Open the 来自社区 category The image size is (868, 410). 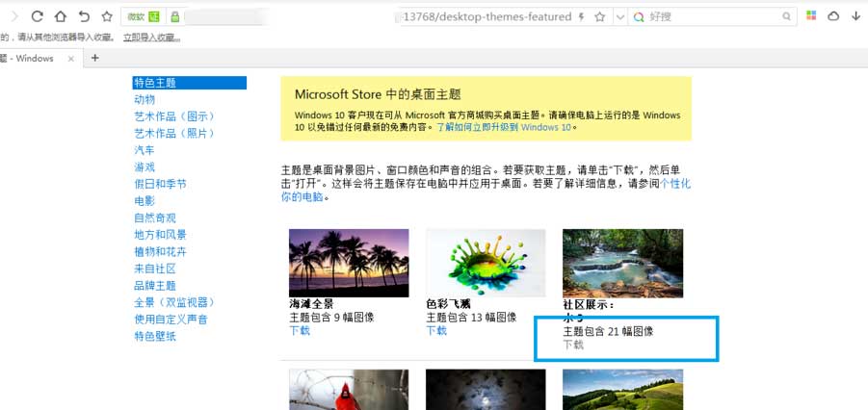pos(155,269)
